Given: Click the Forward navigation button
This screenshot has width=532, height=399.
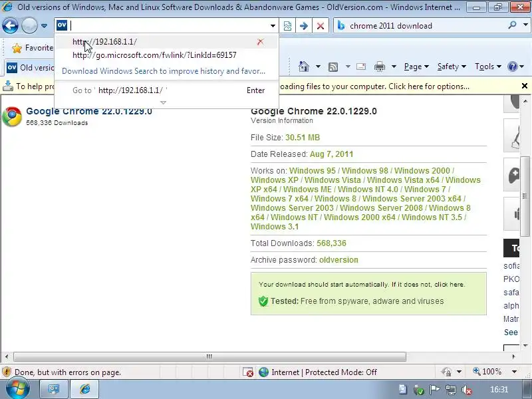Looking at the screenshot, I should pyautogui.click(x=29, y=25).
